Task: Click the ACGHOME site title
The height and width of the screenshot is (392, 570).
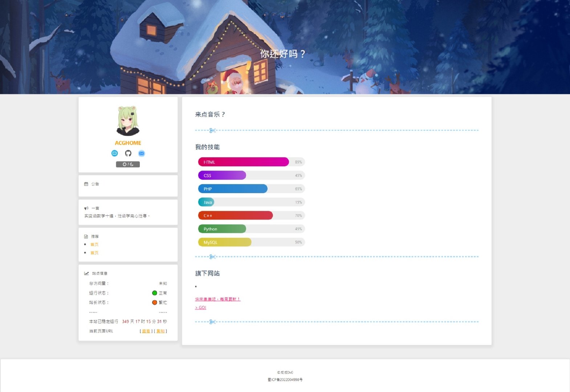Action: click(128, 143)
